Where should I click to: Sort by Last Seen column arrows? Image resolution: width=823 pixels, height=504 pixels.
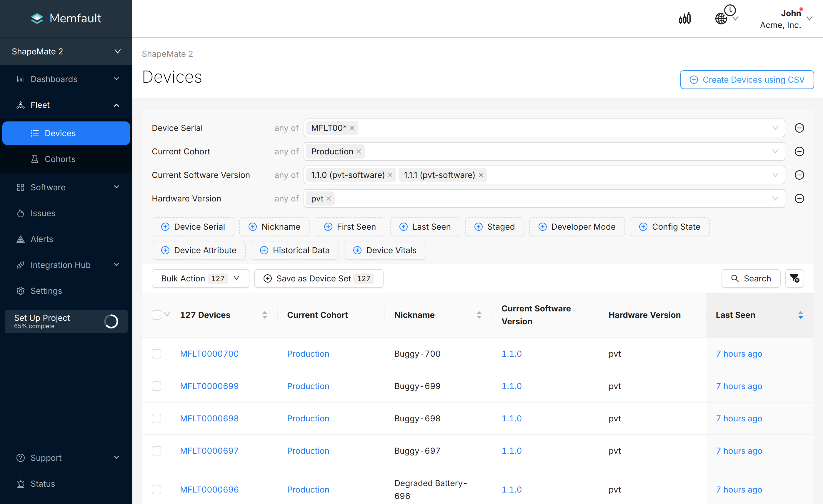[800, 315]
